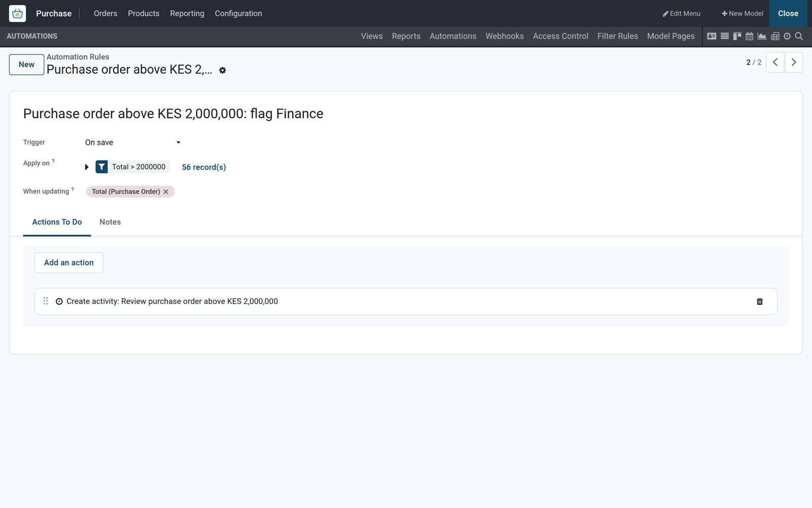Open the Apply on help tooltip mark

click(53, 161)
